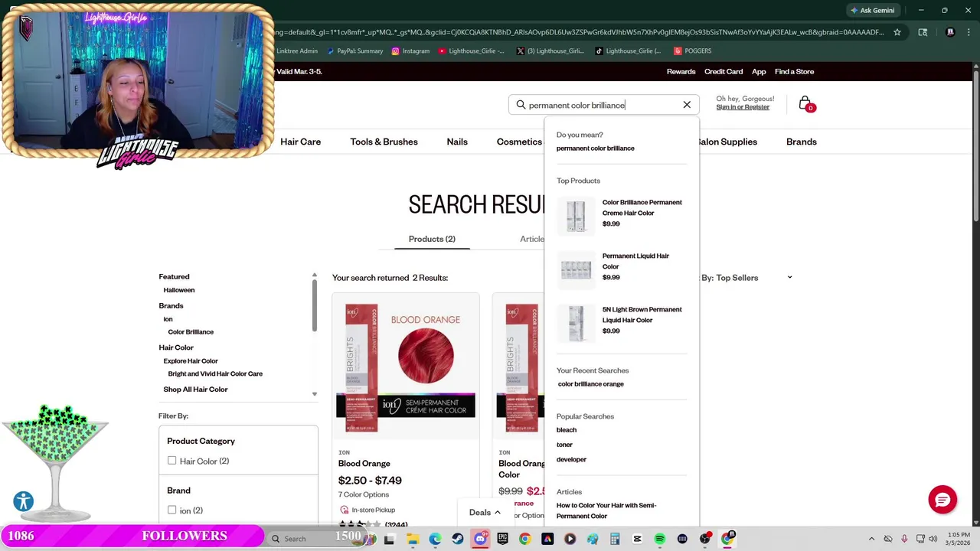Select popular search 'toner'
This screenshot has height=551, width=980.
pos(564,445)
